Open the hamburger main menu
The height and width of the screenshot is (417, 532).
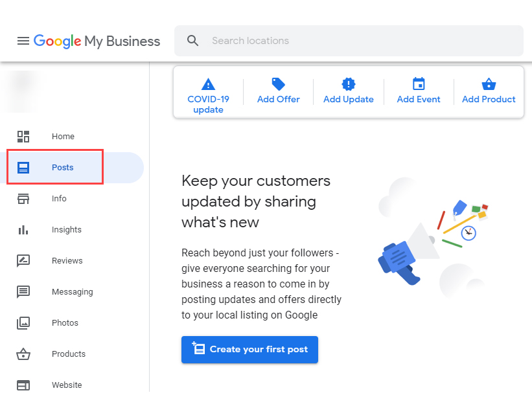coord(23,41)
